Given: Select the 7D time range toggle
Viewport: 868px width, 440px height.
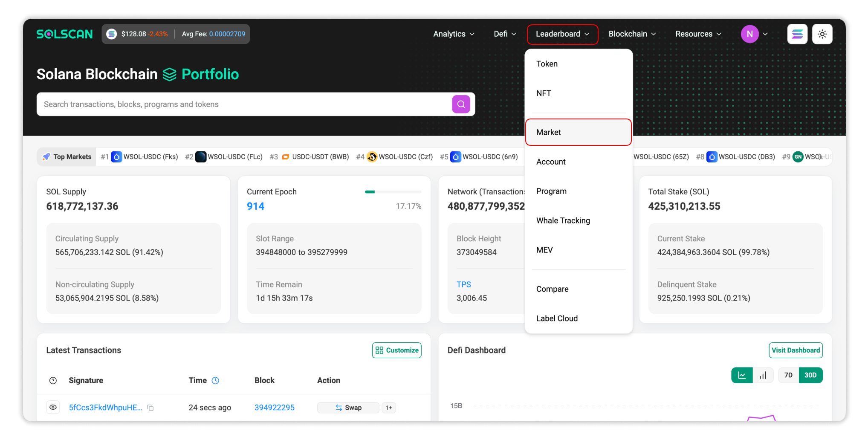Looking at the screenshot, I should coord(788,375).
